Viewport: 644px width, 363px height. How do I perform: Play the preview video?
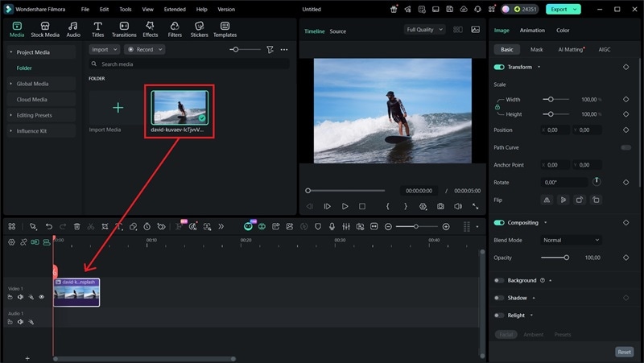coord(345,207)
